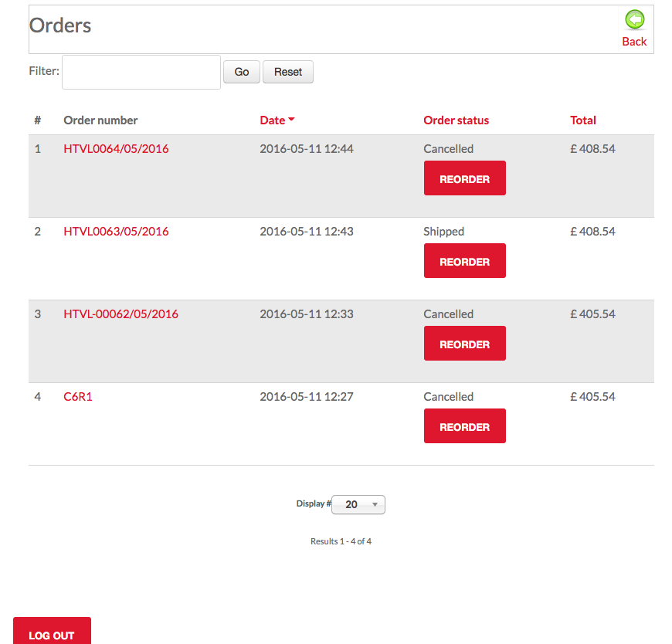Click the Go filter button
The width and height of the screenshot is (672, 644).
point(242,72)
